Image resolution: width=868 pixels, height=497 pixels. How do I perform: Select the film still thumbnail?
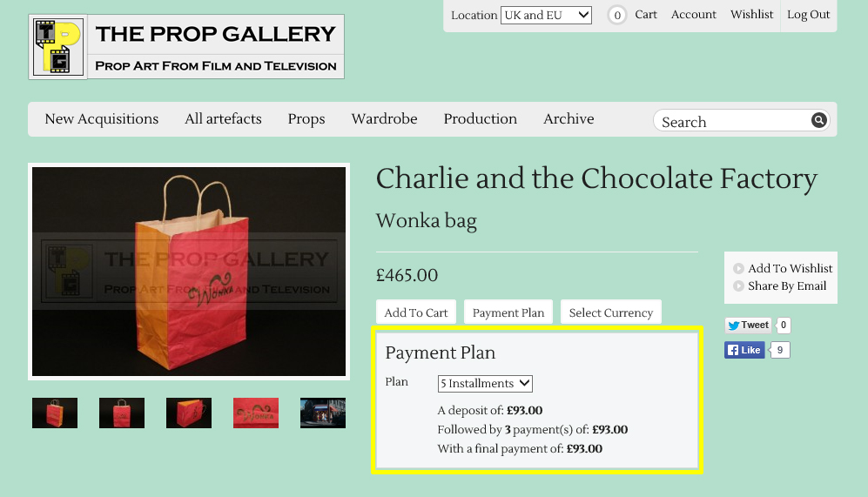point(323,413)
